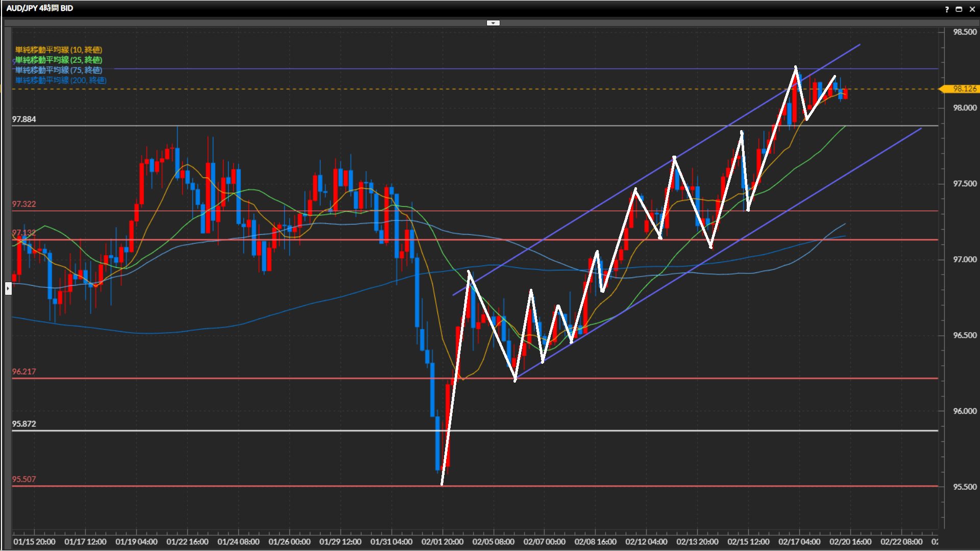This screenshot has height=551, width=980.
Task: Click the AUD/JPY 4時間 BID title
Action: [x=40, y=8]
